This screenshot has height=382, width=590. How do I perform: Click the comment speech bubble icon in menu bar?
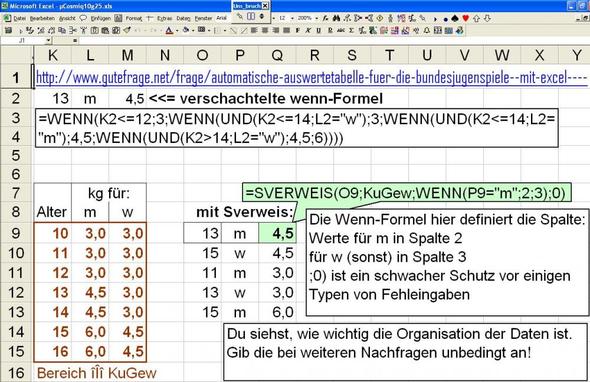[x=83, y=18]
